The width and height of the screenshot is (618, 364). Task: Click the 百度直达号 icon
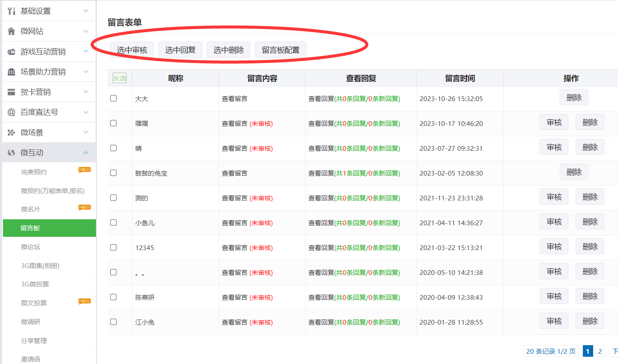coord(12,112)
